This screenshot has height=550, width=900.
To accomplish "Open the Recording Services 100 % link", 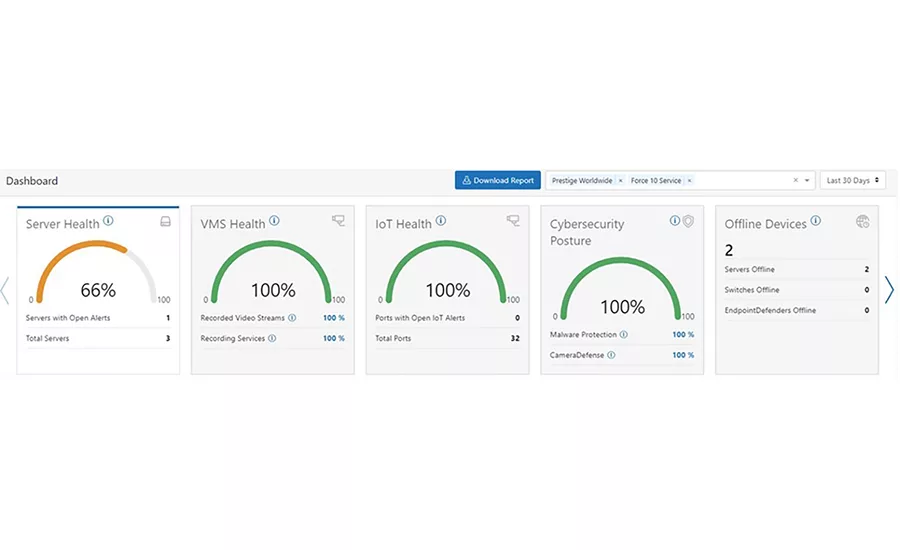I will pos(333,338).
